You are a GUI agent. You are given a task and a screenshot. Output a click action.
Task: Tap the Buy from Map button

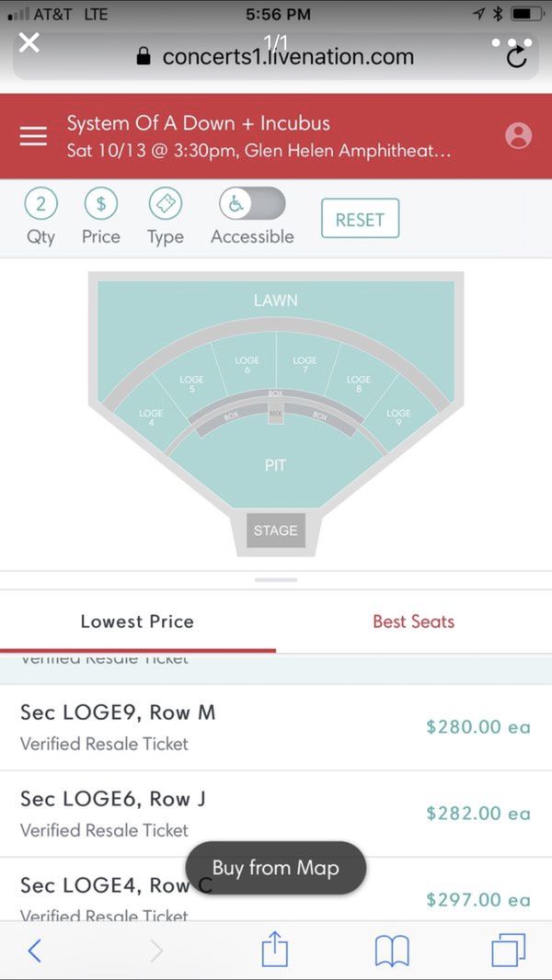pos(276,868)
